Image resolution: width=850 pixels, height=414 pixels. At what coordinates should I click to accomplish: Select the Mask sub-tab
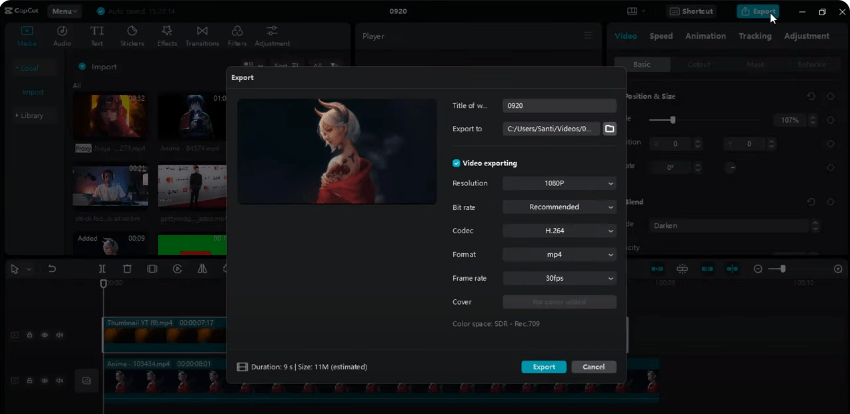pyautogui.click(x=755, y=64)
